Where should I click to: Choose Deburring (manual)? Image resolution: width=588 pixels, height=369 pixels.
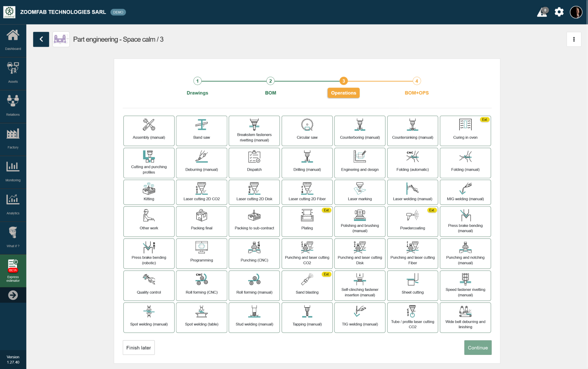click(202, 163)
